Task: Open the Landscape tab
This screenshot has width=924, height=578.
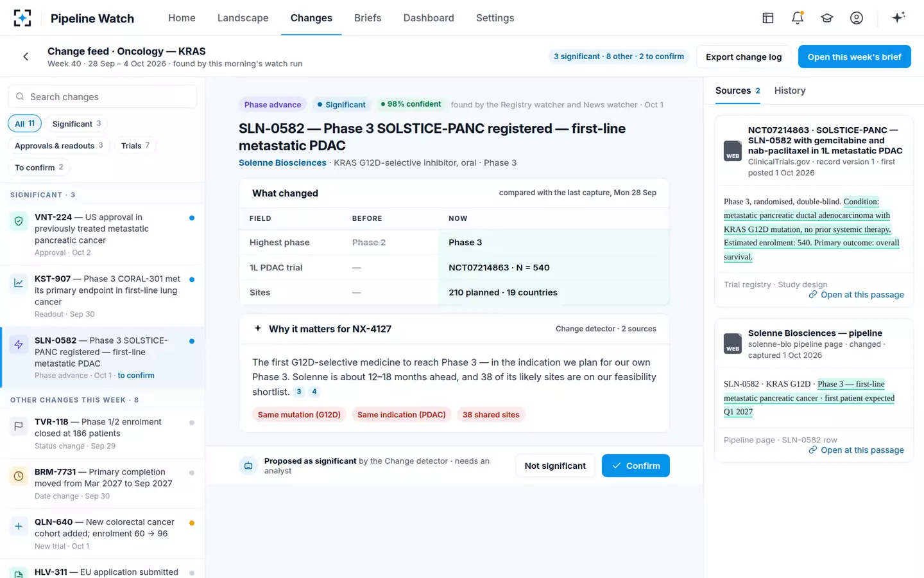Action: coord(243,18)
